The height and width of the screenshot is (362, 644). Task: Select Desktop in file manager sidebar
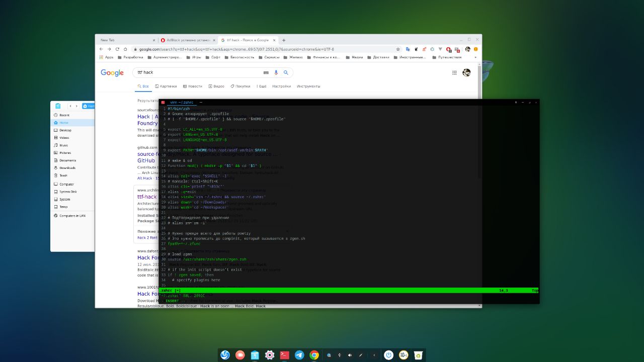click(72, 130)
